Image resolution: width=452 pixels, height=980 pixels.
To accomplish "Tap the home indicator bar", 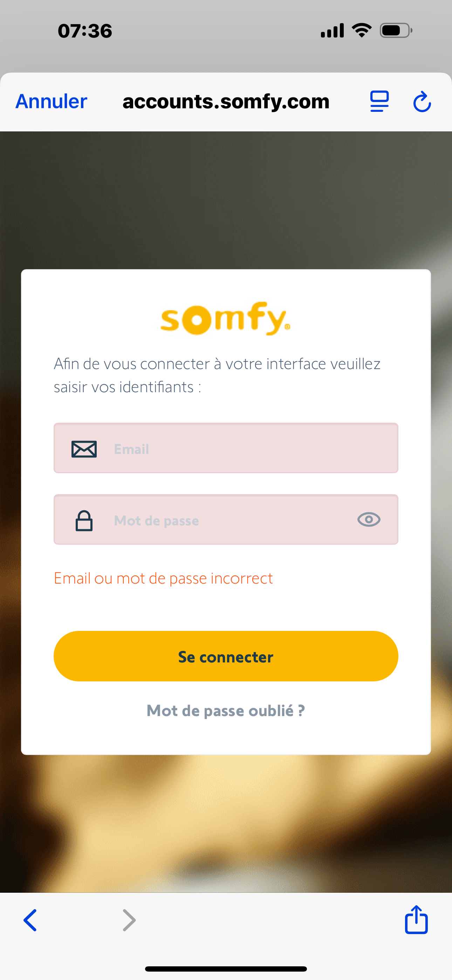I will point(226,969).
